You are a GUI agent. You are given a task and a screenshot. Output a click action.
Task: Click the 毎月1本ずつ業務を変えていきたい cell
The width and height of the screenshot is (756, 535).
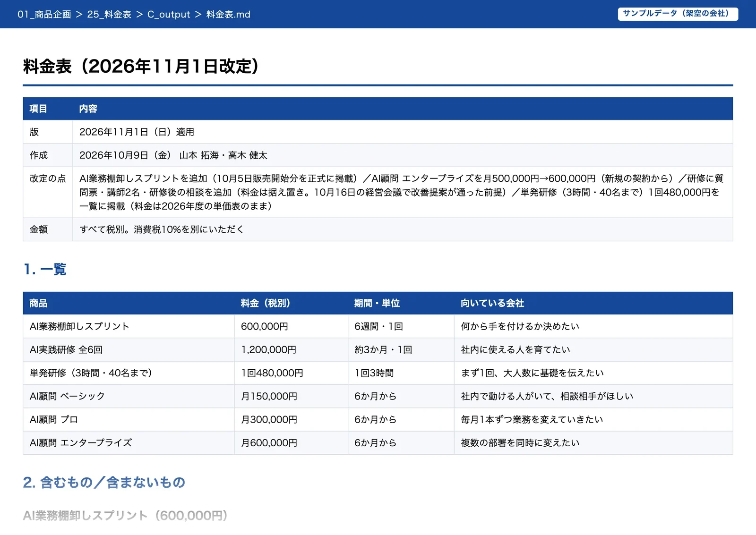[x=593, y=419]
